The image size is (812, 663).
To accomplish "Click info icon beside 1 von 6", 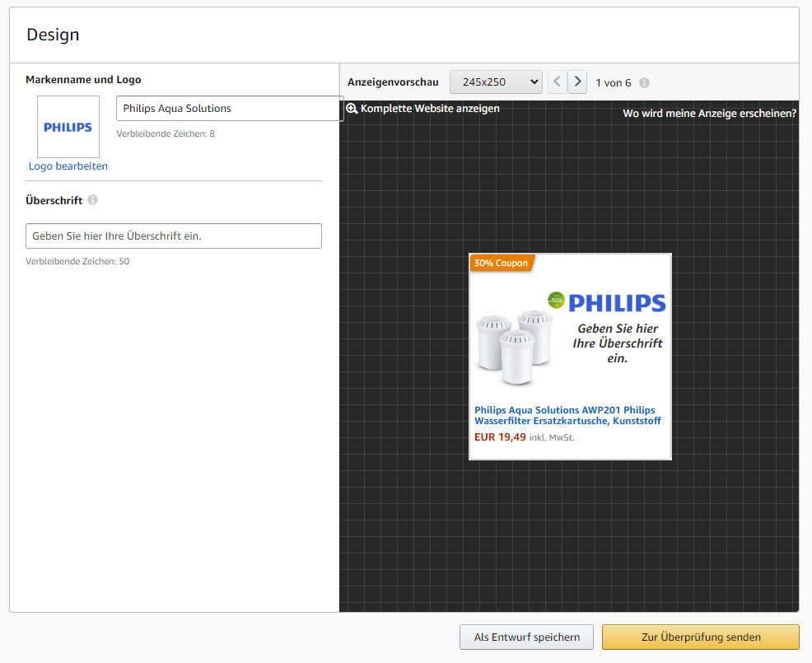I will pyautogui.click(x=644, y=83).
